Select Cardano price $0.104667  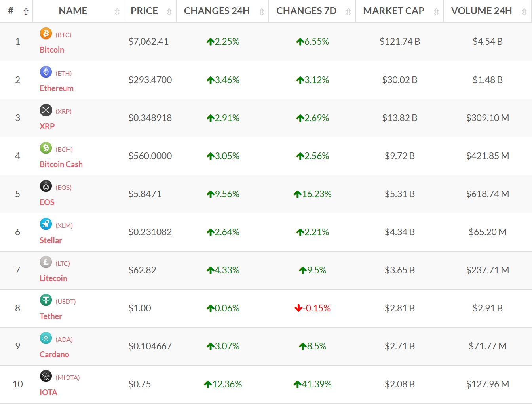tap(150, 346)
